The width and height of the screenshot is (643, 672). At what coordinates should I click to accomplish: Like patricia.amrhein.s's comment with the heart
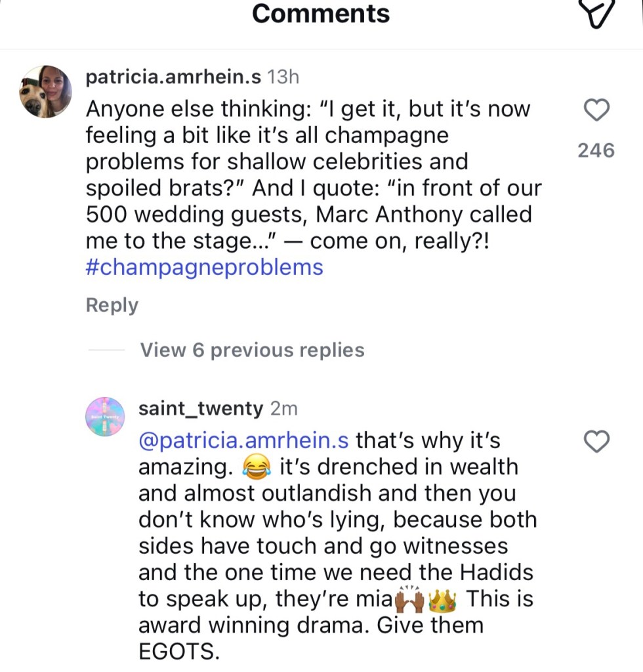tap(596, 110)
